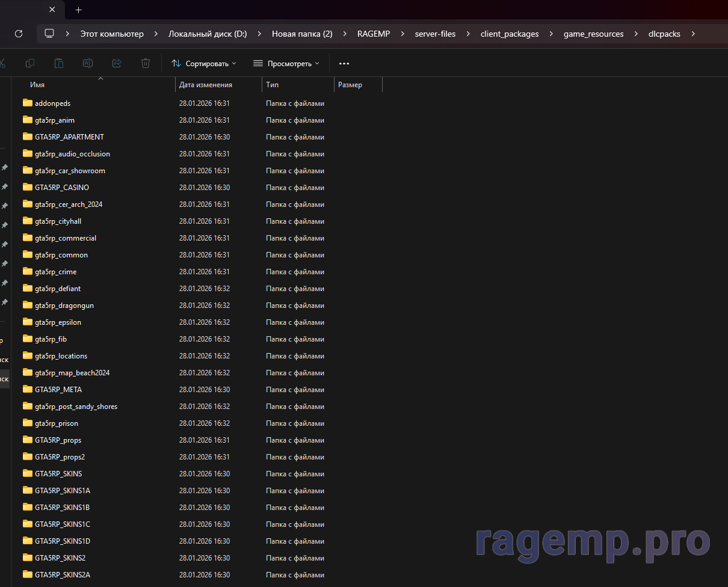Close the current Explorer tab
The height and width of the screenshot is (587, 728).
click(x=52, y=10)
